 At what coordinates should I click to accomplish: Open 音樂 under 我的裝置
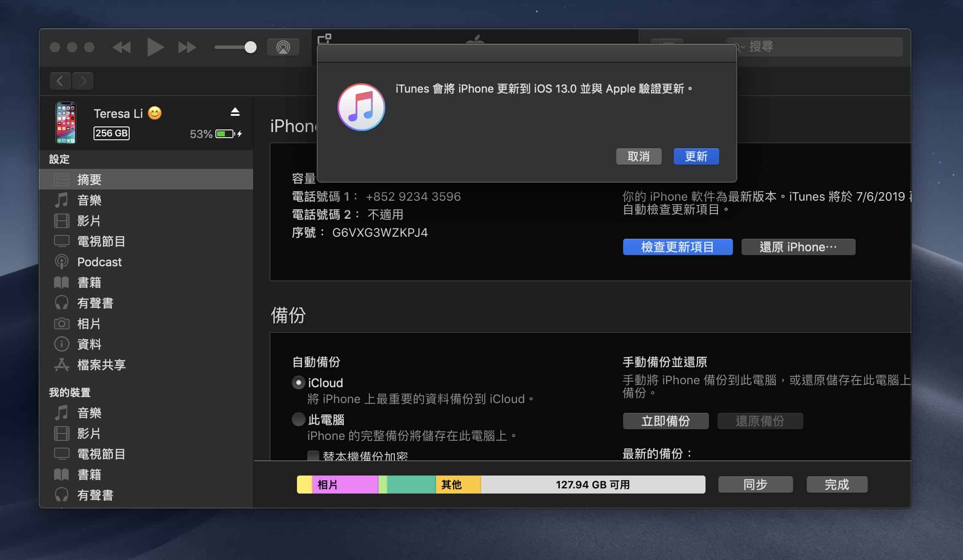146,412
